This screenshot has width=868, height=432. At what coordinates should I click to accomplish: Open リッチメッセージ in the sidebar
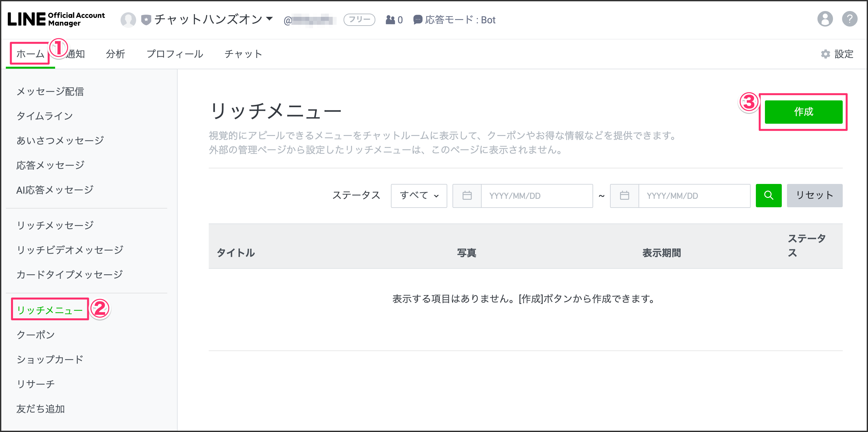pos(55,225)
